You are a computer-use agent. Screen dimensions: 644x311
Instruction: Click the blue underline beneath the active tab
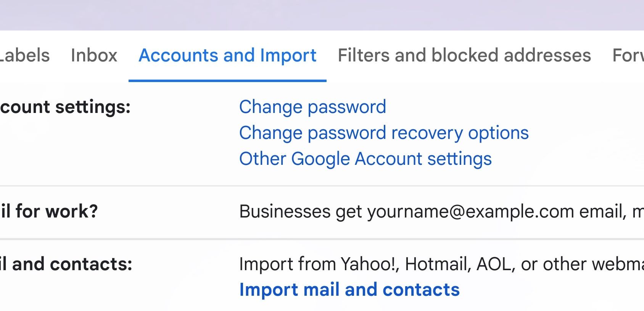point(227,81)
